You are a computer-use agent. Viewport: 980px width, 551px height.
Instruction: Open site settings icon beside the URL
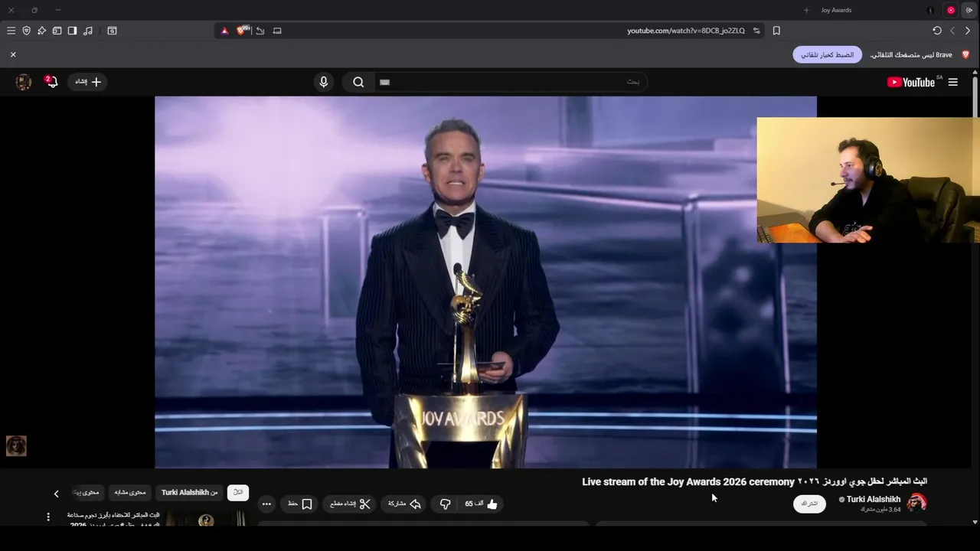[756, 31]
